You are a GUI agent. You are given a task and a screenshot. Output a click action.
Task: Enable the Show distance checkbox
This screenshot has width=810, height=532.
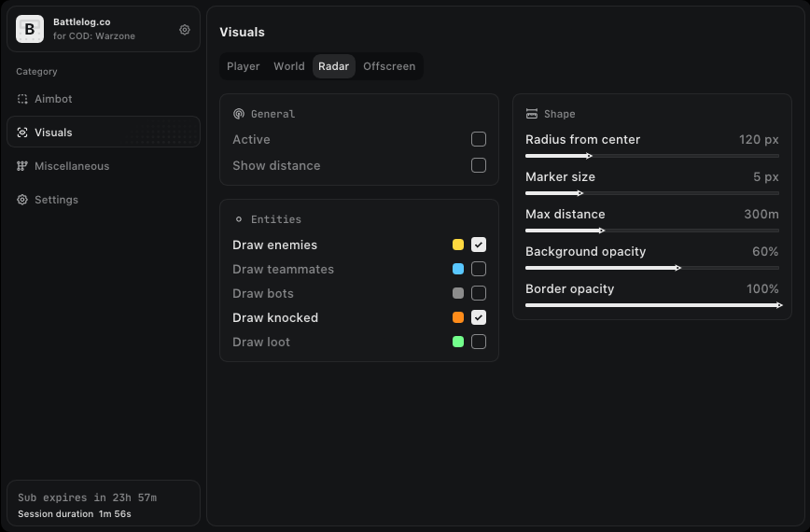479,165
